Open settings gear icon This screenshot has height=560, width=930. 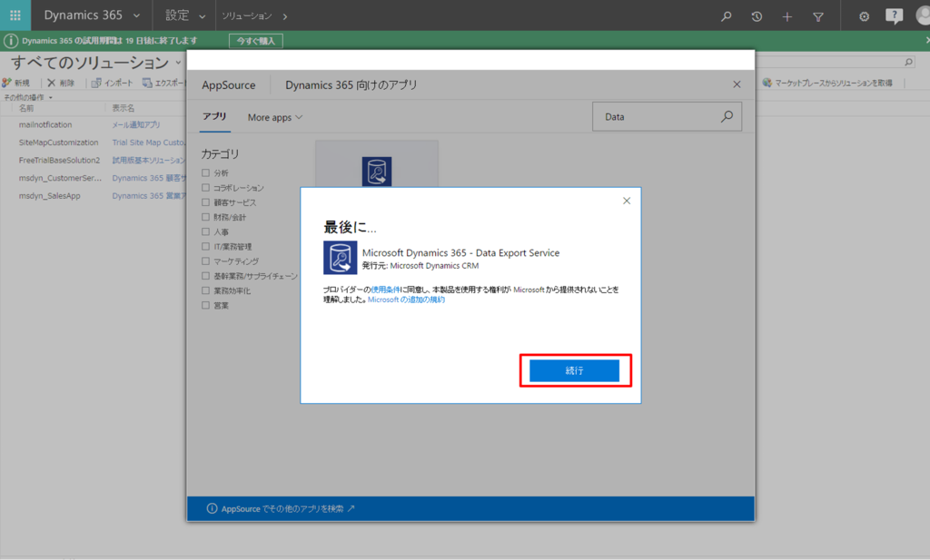(x=865, y=16)
